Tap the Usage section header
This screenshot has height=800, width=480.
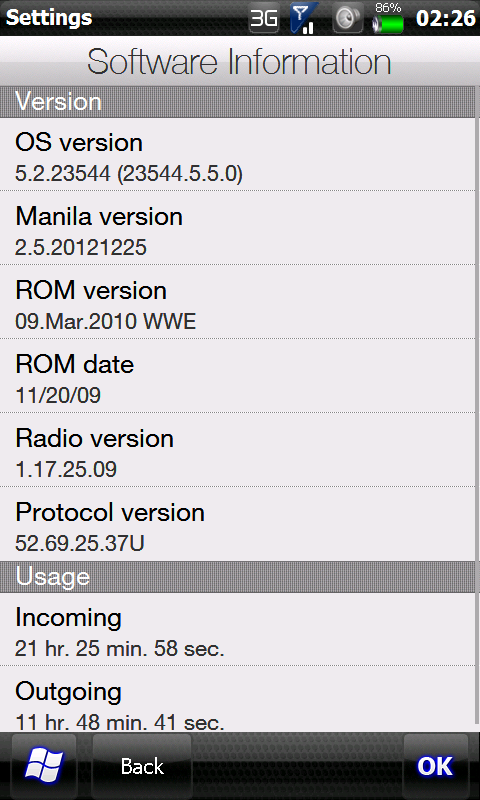(238, 577)
